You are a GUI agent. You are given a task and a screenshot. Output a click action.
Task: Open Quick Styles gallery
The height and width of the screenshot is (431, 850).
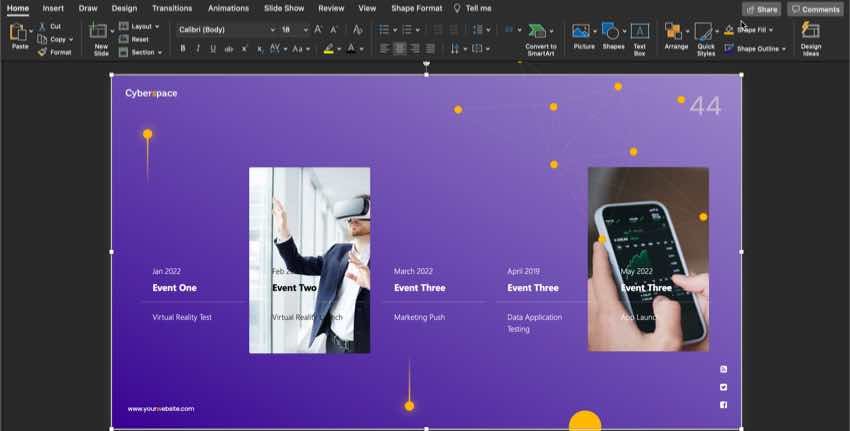[x=706, y=32]
